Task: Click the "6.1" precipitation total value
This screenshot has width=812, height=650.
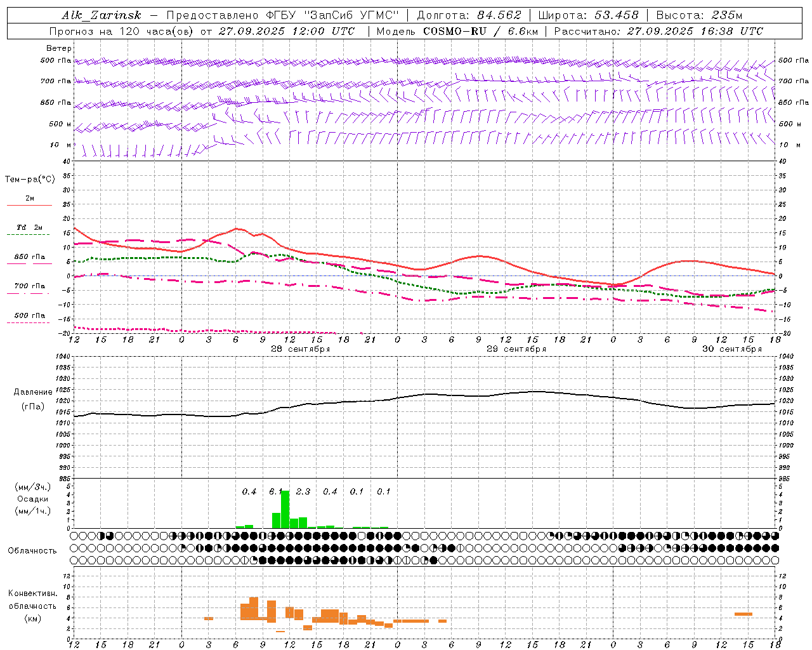Action: [276, 491]
